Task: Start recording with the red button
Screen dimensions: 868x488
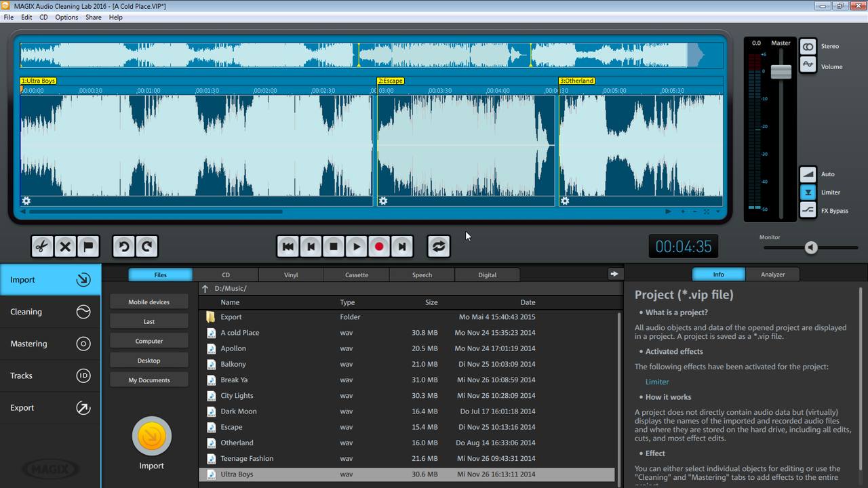Action: point(379,247)
